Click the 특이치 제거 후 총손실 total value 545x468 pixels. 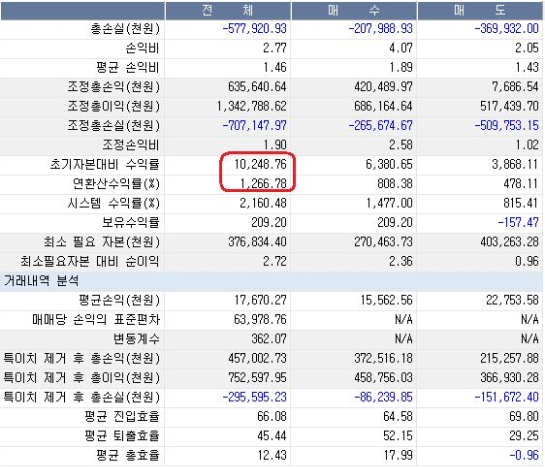[x=254, y=397]
